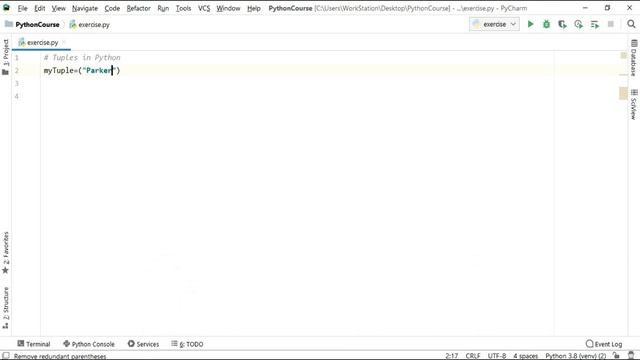Click the Python Console snake icon
The width and height of the screenshot is (640, 360).
point(67,344)
